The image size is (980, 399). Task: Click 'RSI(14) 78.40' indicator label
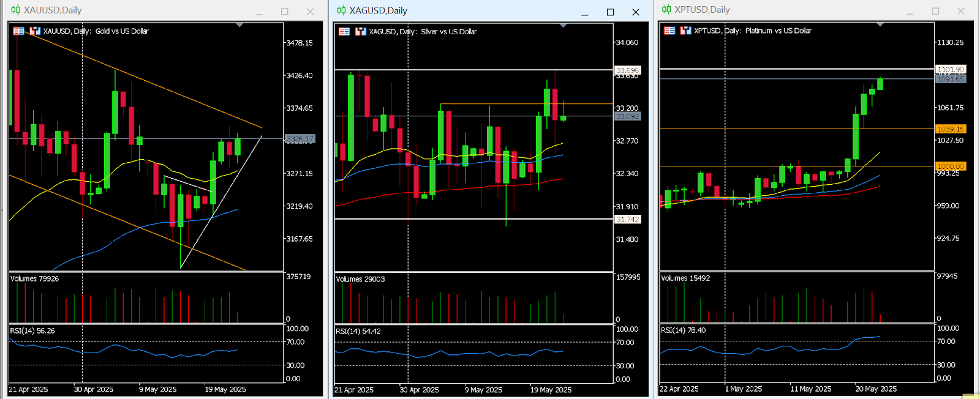click(x=684, y=330)
